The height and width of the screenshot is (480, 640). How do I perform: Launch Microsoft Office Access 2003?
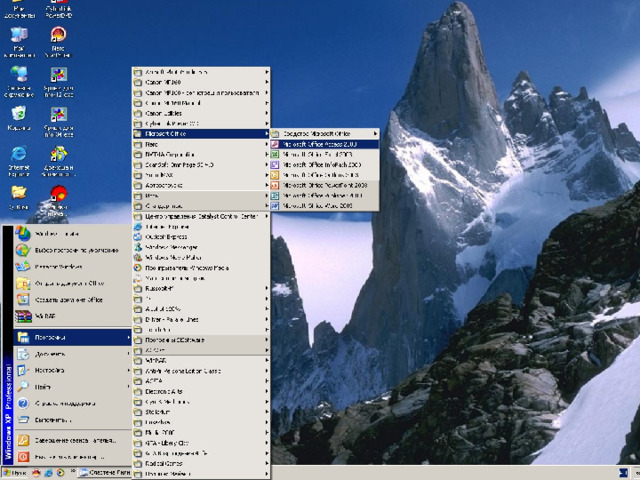pyautogui.click(x=324, y=144)
